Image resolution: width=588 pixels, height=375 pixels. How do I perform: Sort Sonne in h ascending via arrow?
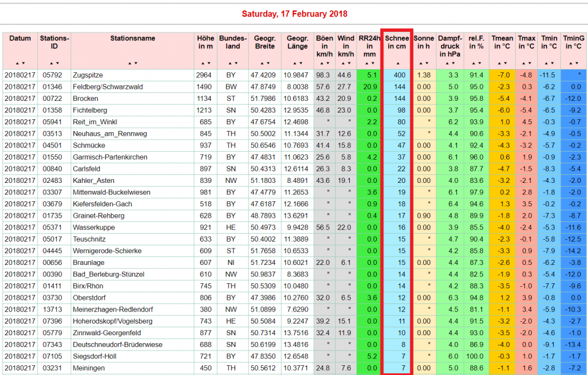click(x=421, y=63)
